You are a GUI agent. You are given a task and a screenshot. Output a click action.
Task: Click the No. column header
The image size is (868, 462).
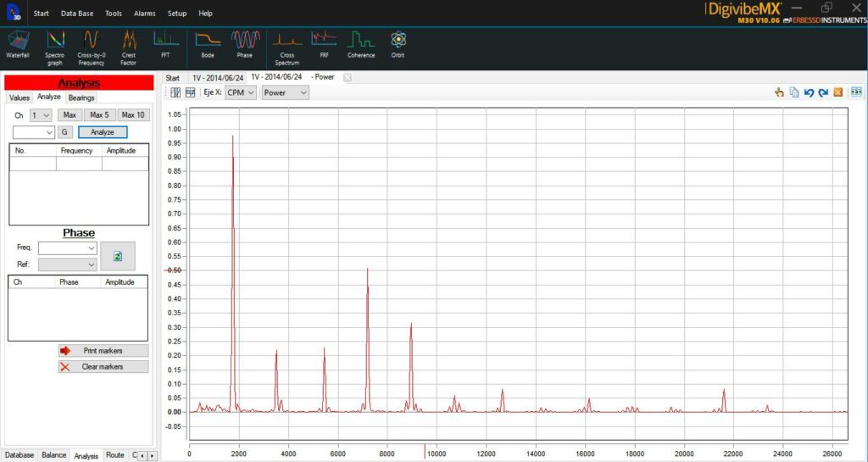pos(33,151)
